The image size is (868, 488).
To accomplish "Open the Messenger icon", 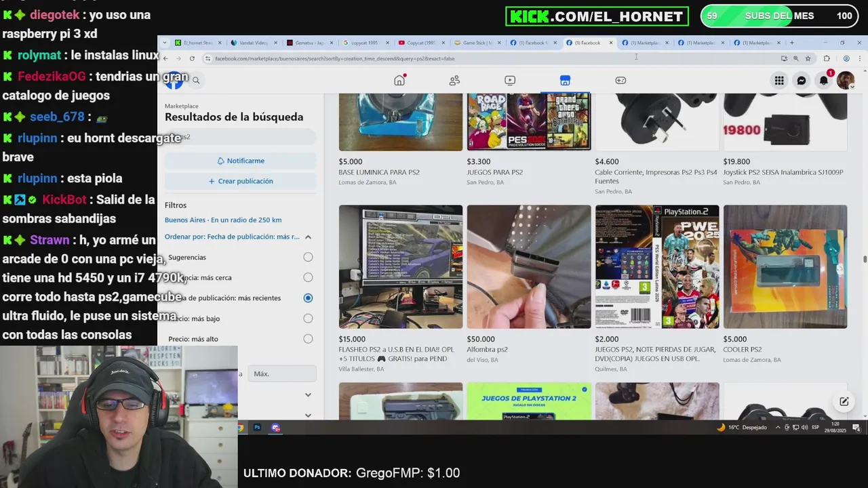I will 802,81.
